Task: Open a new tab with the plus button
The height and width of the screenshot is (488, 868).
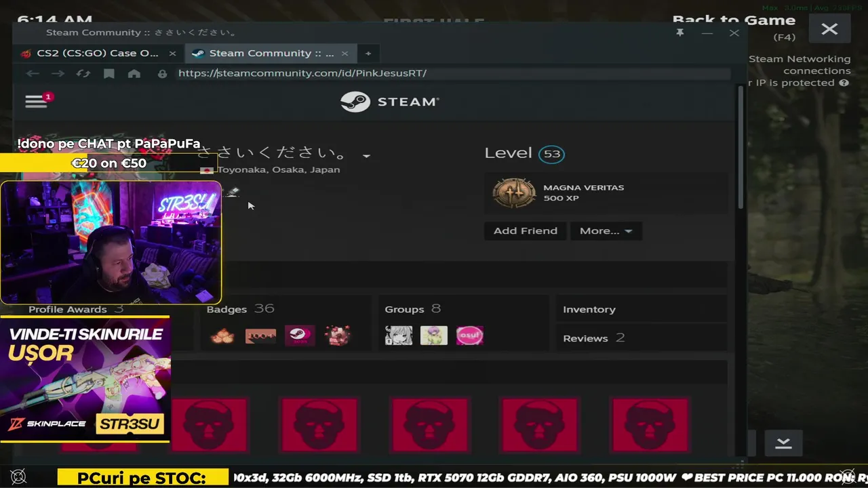Action: pyautogui.click(x=368, y=54)
